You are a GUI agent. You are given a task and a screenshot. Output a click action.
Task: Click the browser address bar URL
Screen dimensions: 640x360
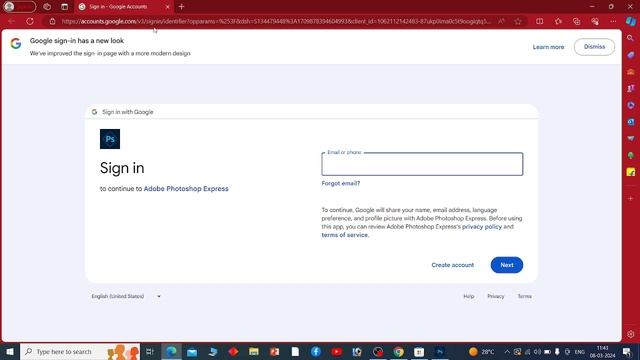click(x=276, y=21)
